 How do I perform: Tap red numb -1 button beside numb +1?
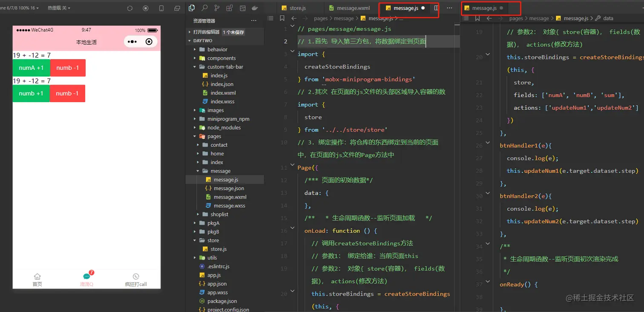[67, 93]
